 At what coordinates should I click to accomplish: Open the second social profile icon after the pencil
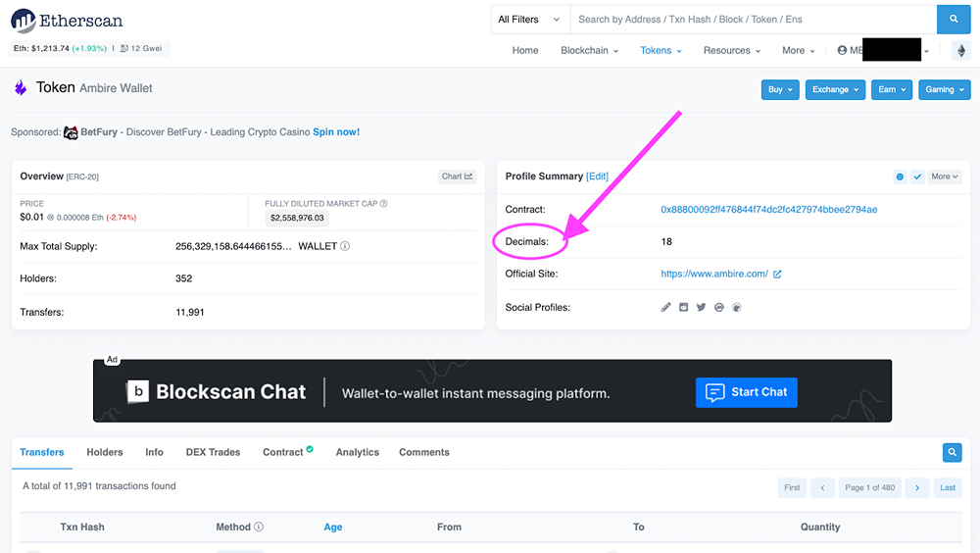tap(683, 307)
